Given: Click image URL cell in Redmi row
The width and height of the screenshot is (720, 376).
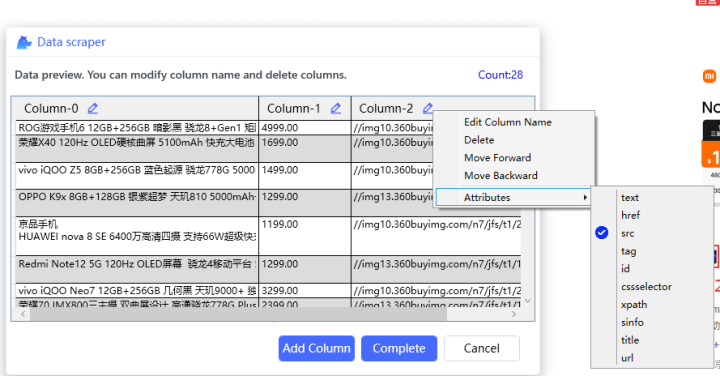Looking at the screenshot, I should (x=436, y=269).
